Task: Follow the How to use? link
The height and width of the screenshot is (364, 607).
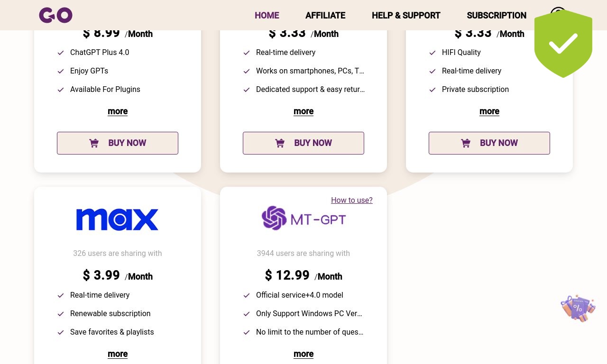Action: tap(352, 200)
